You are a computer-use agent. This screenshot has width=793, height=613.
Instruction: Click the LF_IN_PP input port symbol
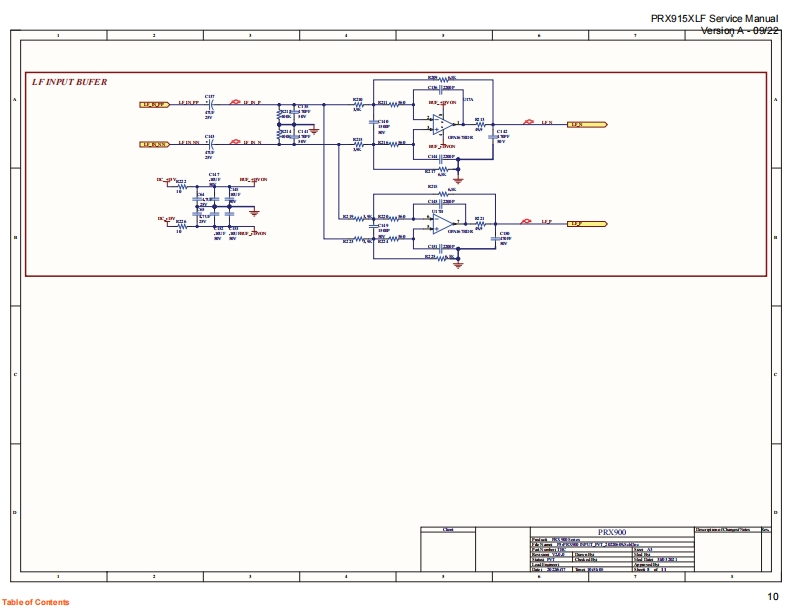click(x=154, y=103)
